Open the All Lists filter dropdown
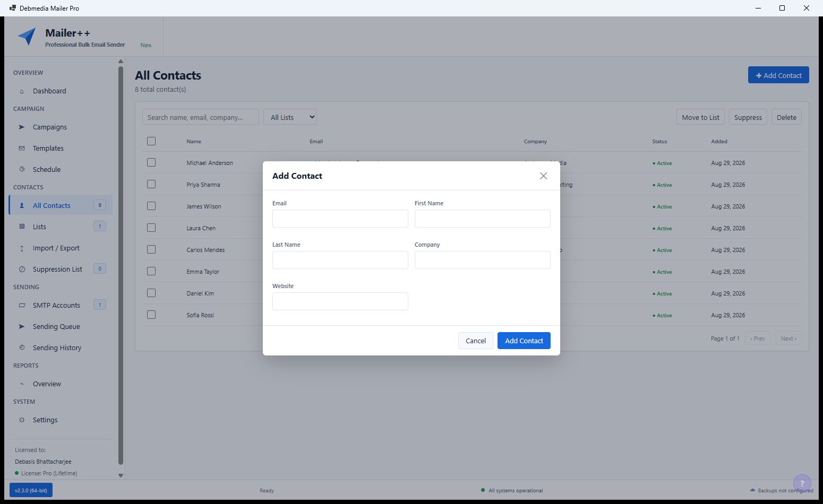The height and width of the screenshot is (504, 823). point(290,117)
